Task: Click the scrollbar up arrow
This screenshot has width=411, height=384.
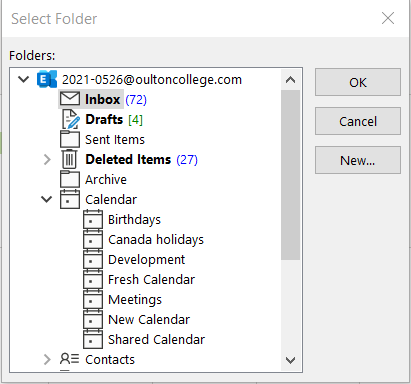Action: [291, 80]
